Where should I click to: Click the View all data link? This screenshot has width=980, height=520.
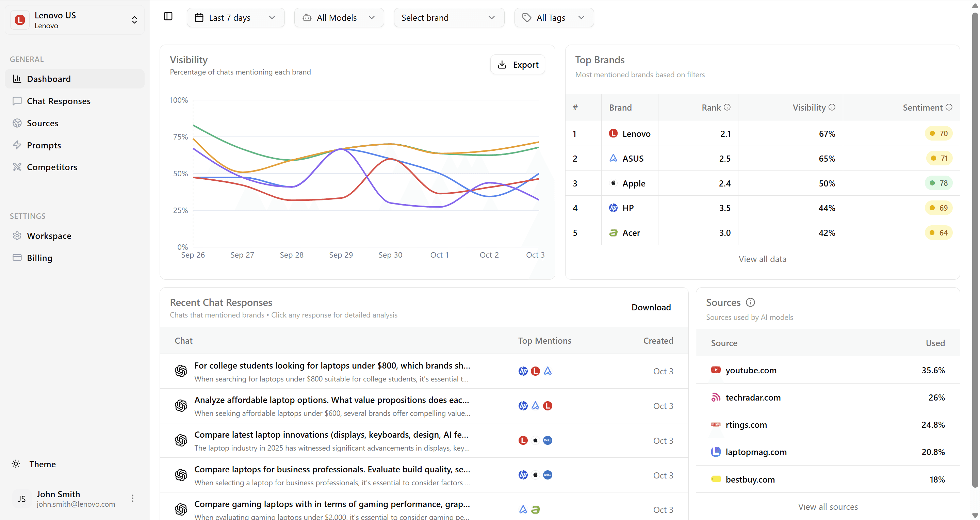(762, 259)
